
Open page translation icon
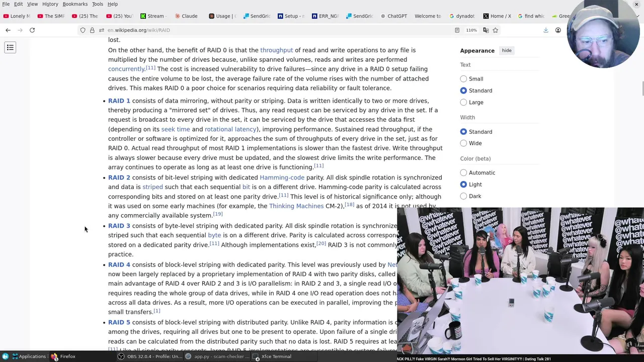tap(486, 30)
